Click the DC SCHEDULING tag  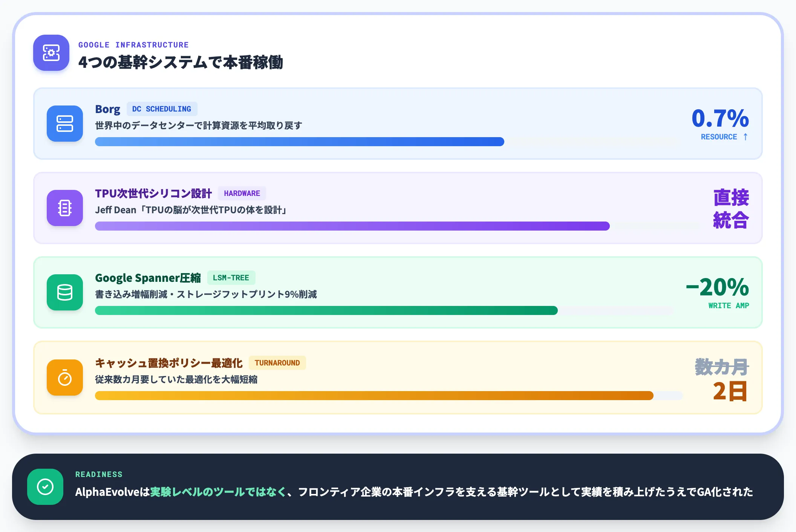pyautogui.click(x=162, y=109)
